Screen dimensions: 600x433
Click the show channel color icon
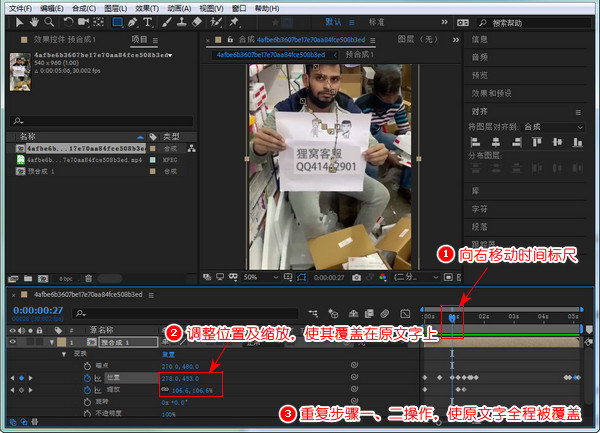(383, 277)
